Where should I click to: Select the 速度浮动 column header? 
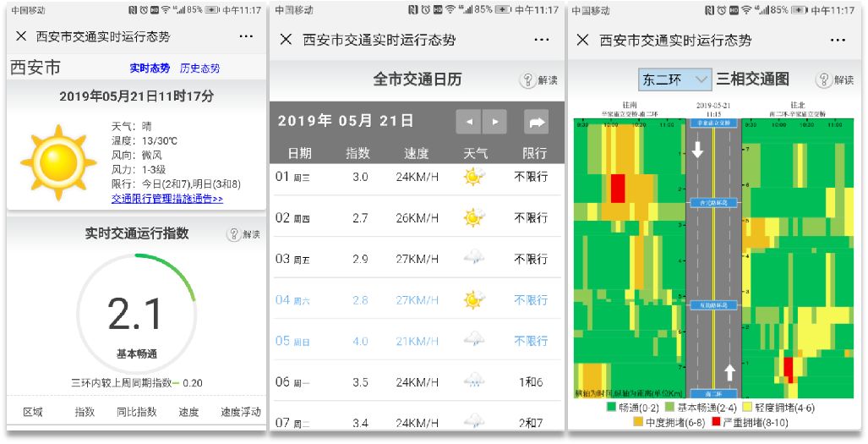click(241, 412)
